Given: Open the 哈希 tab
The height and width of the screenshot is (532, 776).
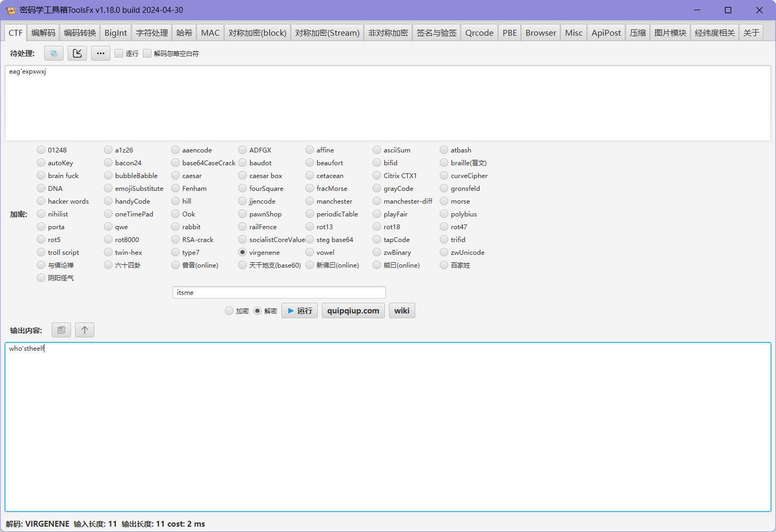Looking at the screenshot, I should (184, 33).
